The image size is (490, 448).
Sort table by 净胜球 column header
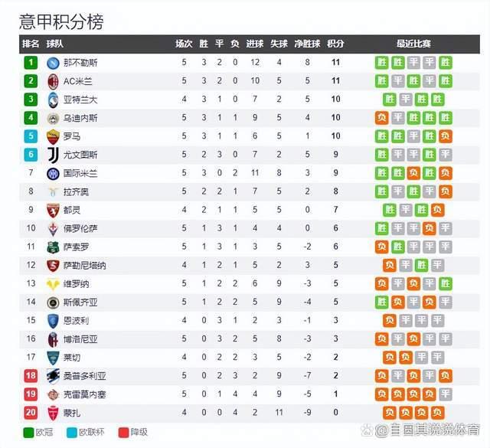pyautogui.click(x=307, y=44)
